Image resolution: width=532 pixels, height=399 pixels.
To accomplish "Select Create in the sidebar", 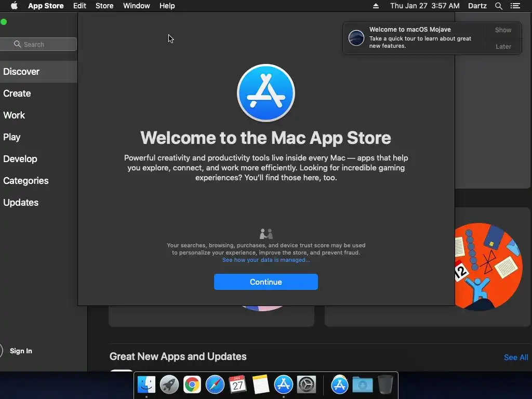I will [x=38, y=94].
